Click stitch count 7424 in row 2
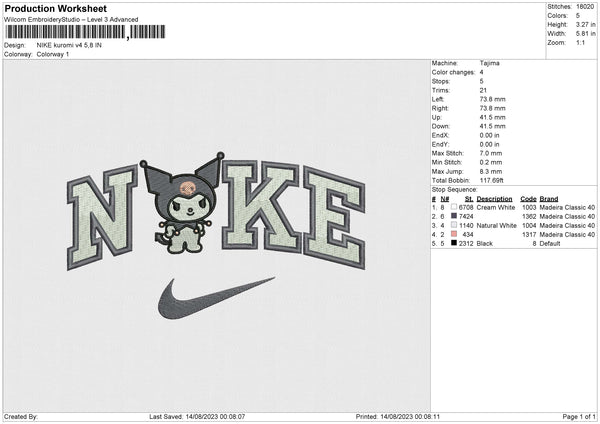 click(466, 217)
